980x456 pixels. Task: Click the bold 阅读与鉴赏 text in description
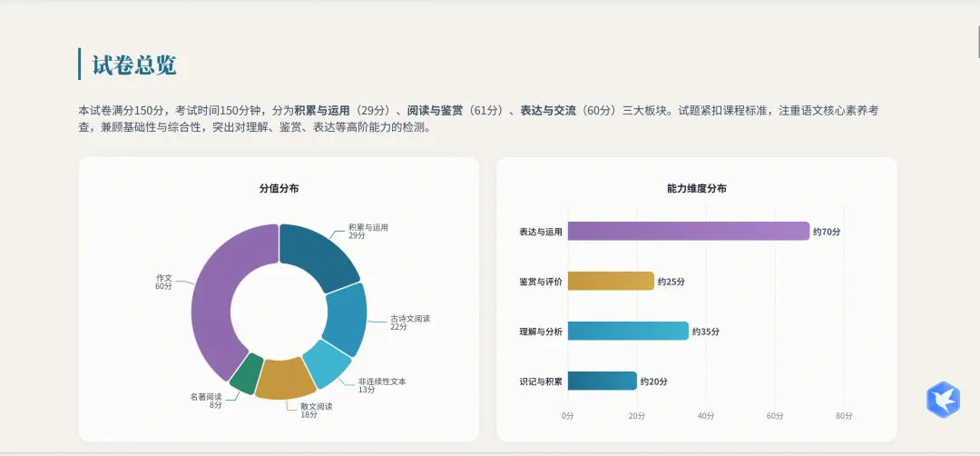point(435,111)
